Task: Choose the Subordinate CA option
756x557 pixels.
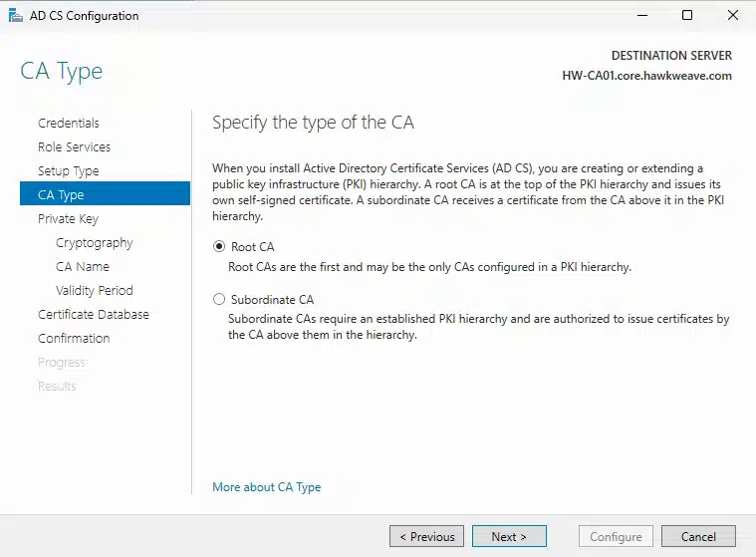Action: [x=219, y=299]
